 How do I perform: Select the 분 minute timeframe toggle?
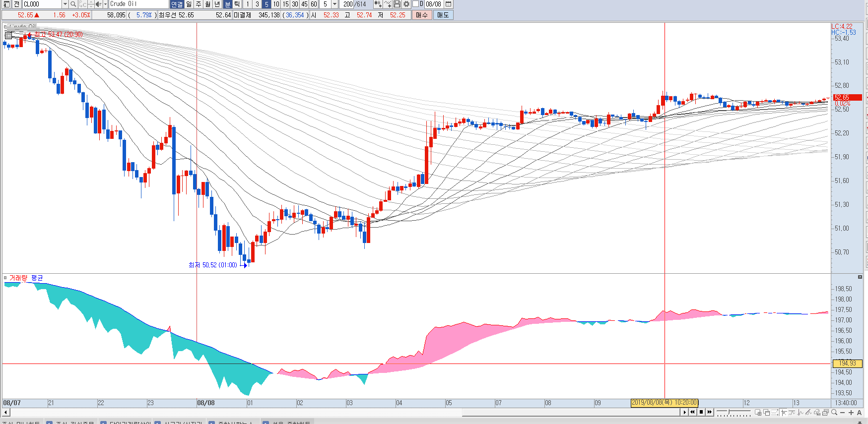pos(228,4)
